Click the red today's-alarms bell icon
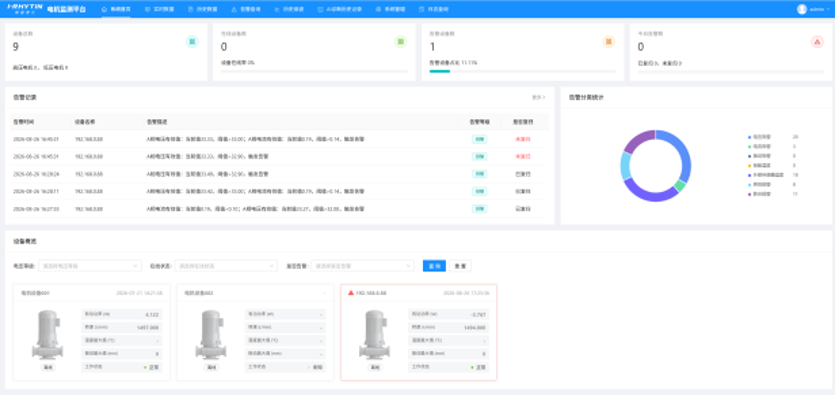Image resolution: width=835 pixels, height=395 pixels. tap(817, 42)
